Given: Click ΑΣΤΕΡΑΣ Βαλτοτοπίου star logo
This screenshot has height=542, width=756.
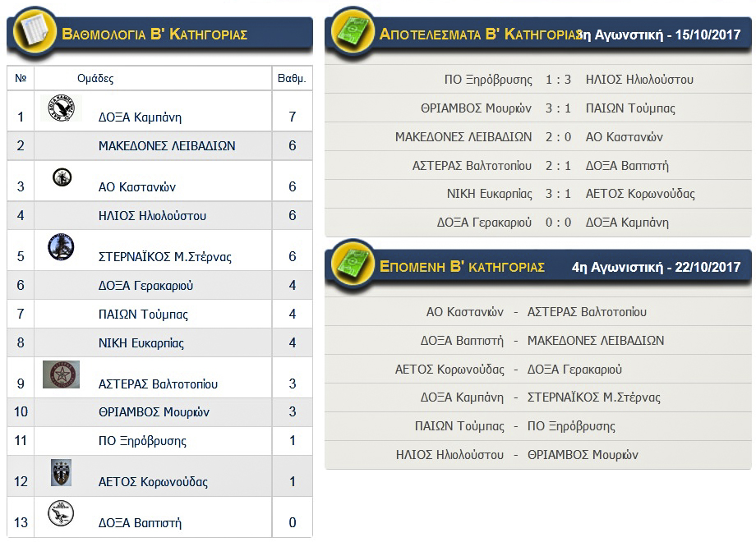Looking at the screenshot, I should pos(61,374).
